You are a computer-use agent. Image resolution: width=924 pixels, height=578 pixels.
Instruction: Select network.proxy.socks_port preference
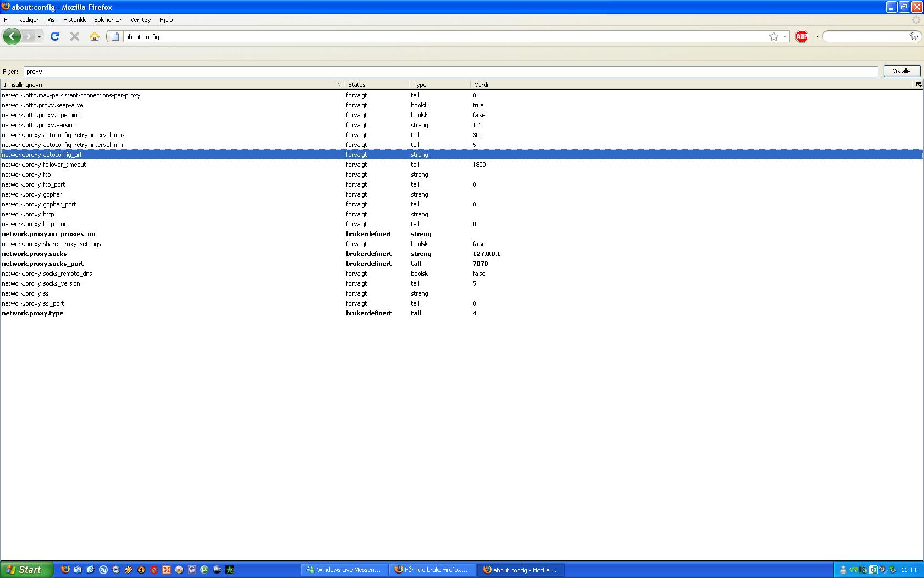pos(461,264)
